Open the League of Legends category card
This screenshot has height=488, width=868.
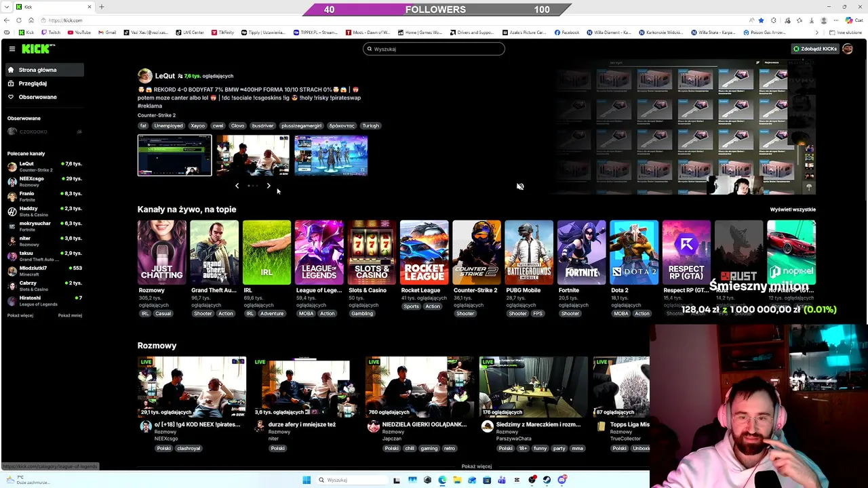(319, 252)
